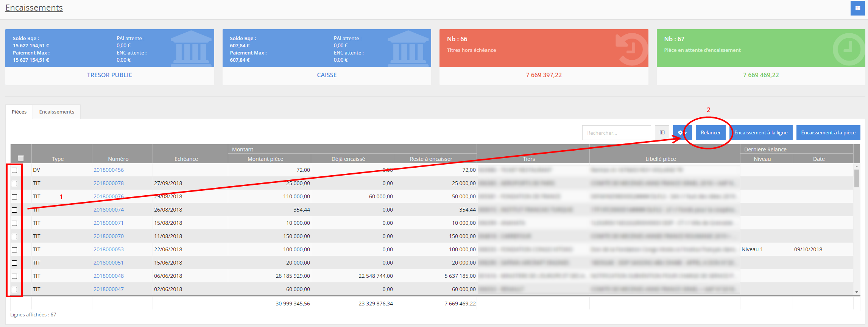Screen dimensions: 868x327
Task: Click the Relancer button
Action: 710,132
